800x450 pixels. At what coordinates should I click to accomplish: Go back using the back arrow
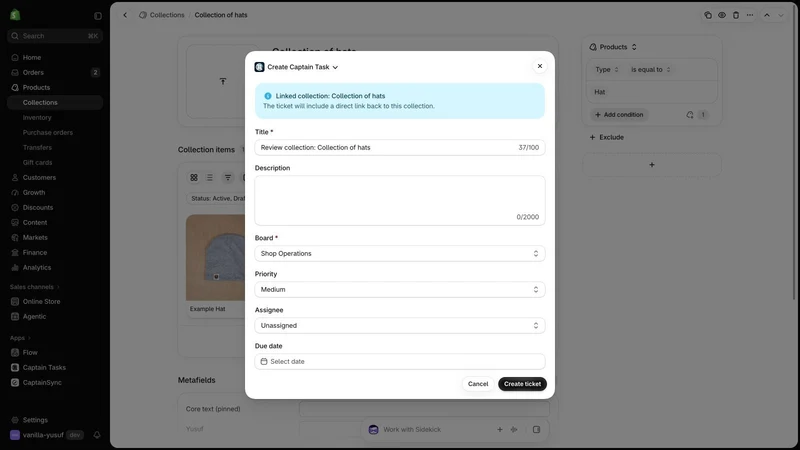(125, 15)
